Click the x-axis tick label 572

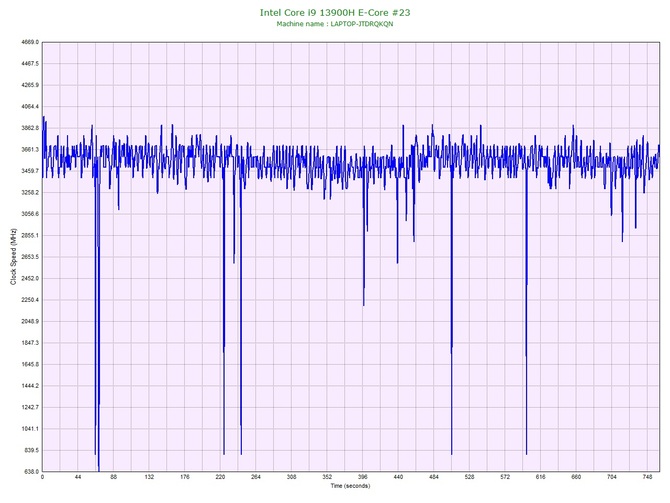click(x=505, y=477)
